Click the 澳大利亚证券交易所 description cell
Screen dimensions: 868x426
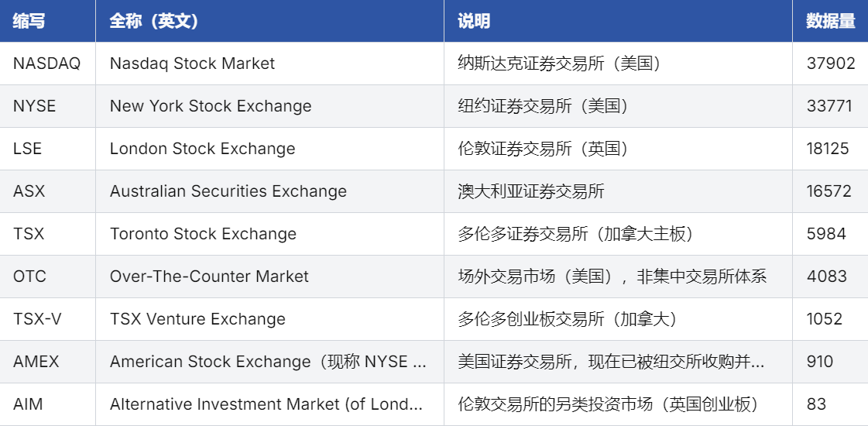pos(531,191)
